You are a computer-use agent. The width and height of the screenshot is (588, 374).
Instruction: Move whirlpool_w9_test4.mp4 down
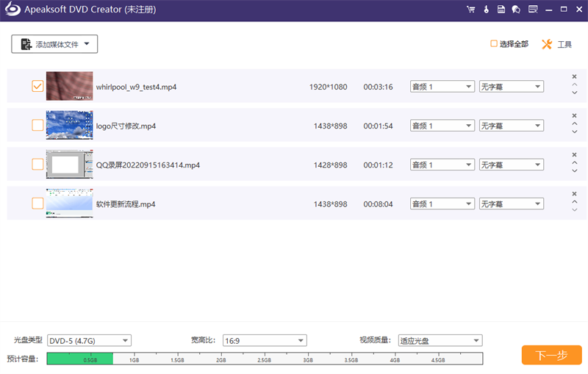point(574,92)
